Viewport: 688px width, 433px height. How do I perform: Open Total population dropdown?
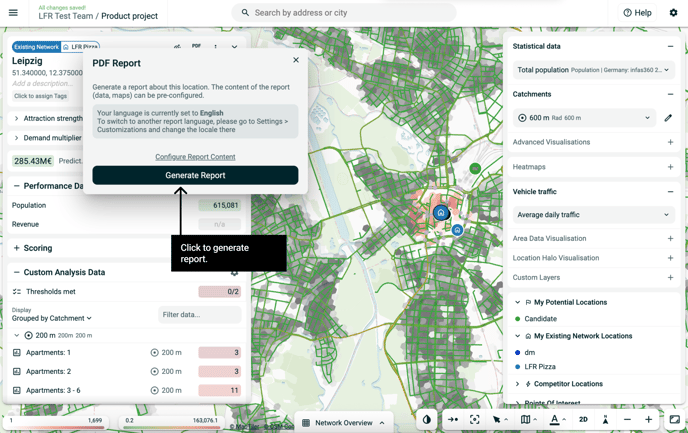[593, 70]
